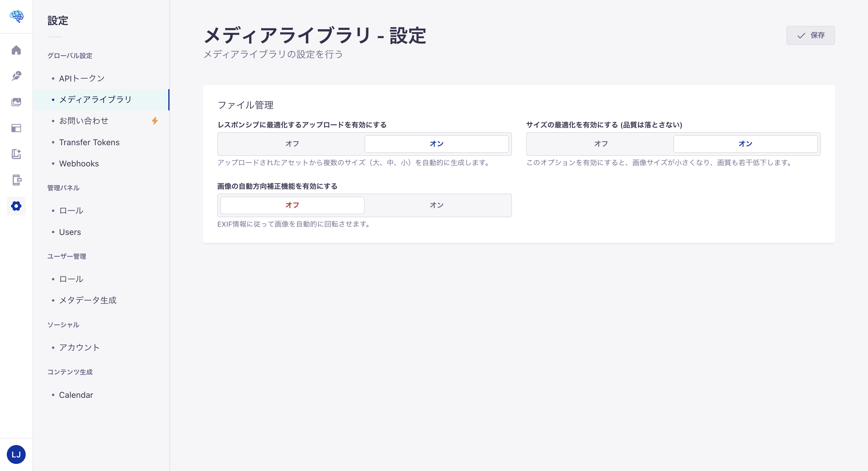Expand the 管理パネル section

pos(63,188)
